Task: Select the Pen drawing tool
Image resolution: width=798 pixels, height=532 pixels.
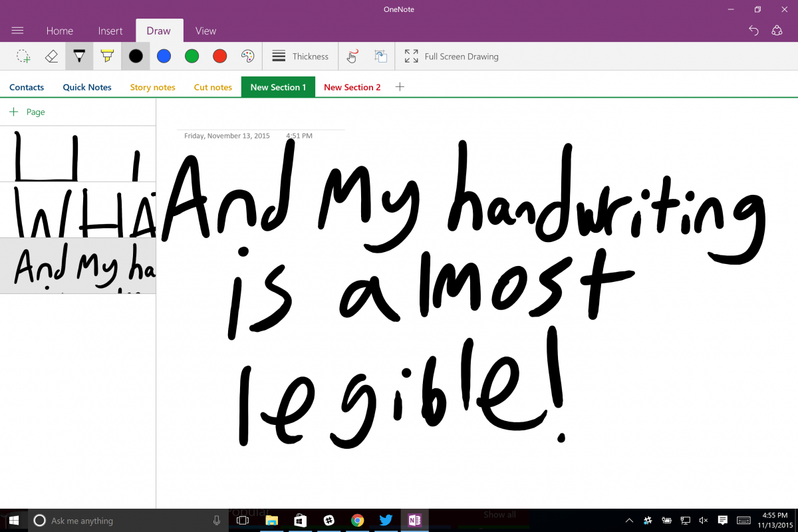Action: click(x=79, y=57)
